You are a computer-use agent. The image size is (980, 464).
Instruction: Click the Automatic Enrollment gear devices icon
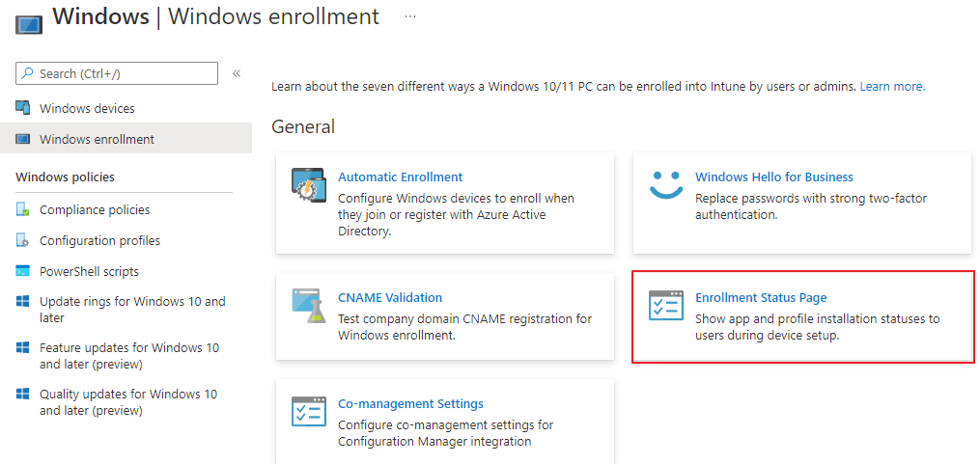pyautogui.click(x=308, y=185)
